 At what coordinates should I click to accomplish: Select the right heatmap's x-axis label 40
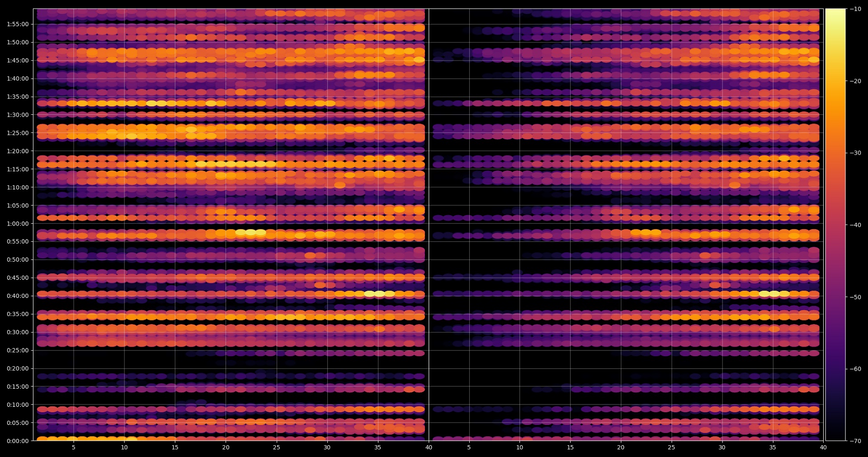823,448
